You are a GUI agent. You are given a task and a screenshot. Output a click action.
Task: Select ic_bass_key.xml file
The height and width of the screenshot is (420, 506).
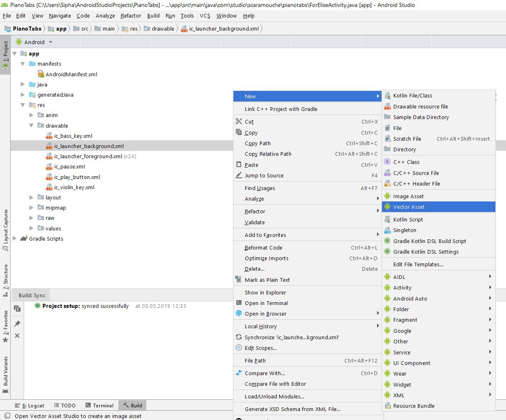tap(73, 136)
